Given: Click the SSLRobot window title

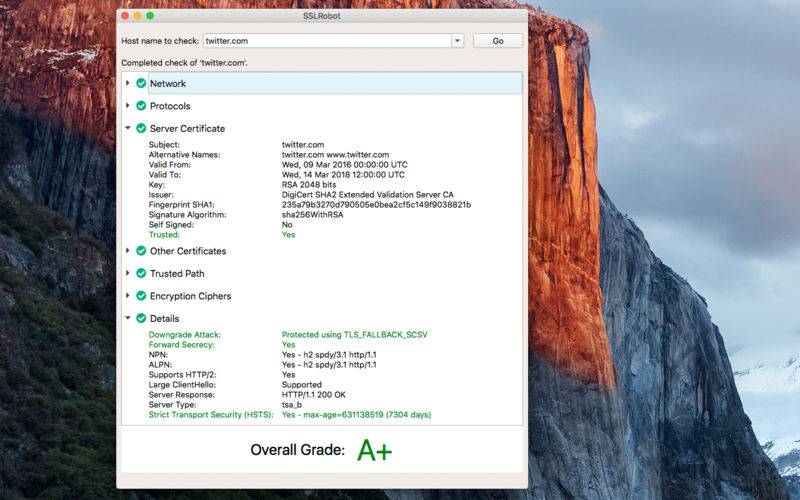Looking at the screenshot, I should point(321,16).
